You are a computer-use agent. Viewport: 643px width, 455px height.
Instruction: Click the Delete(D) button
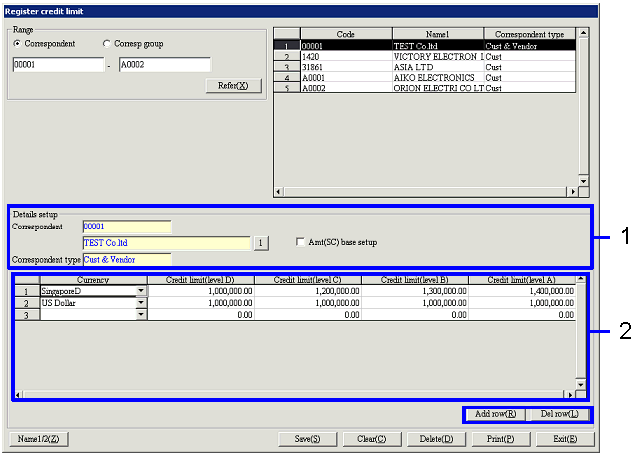pyautogui.click(x=435, y=438)
